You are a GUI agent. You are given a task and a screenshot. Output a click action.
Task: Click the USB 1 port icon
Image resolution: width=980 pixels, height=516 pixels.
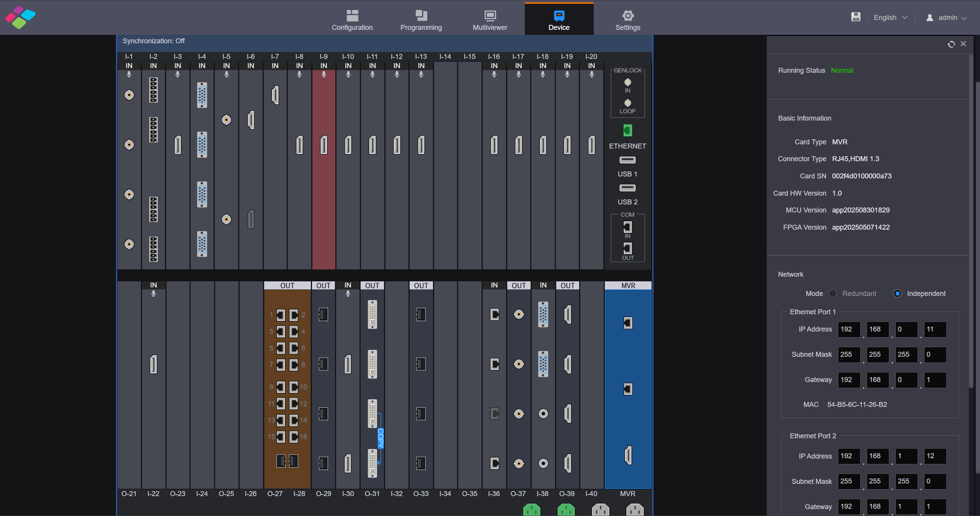627,160
